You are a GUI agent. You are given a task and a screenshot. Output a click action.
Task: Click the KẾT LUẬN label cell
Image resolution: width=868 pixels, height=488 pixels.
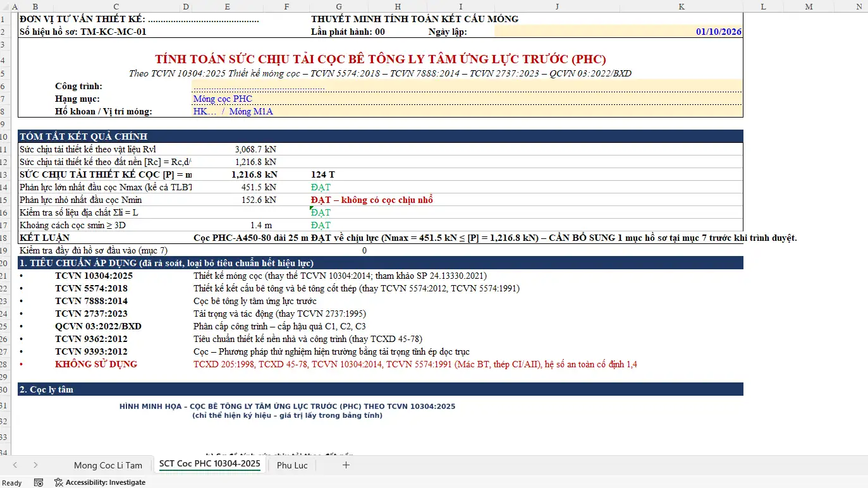pyautogui.click(x=45, y=238)
